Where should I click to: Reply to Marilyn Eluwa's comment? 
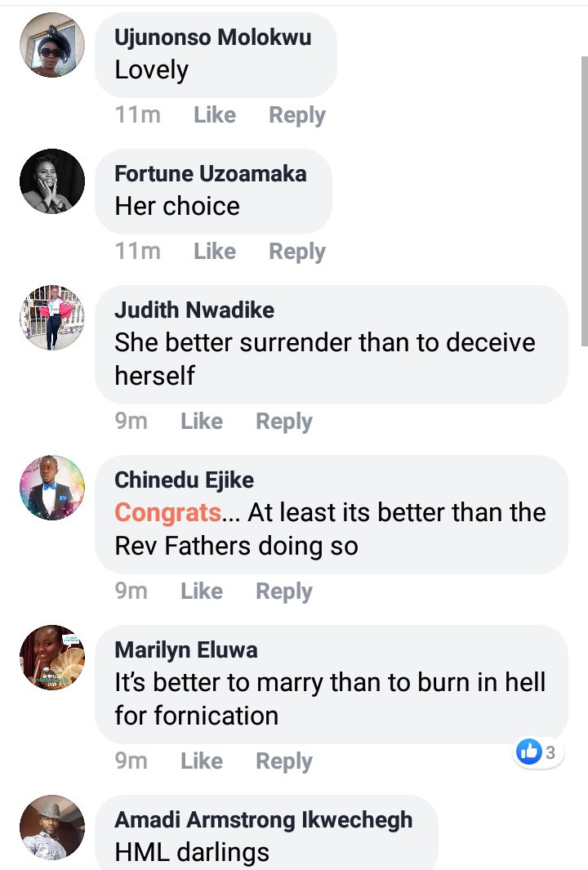[x=284, y=761]
